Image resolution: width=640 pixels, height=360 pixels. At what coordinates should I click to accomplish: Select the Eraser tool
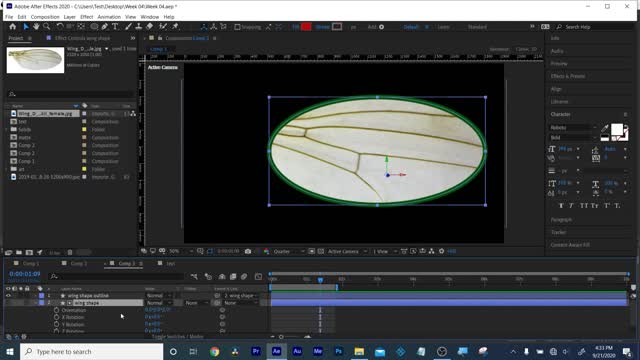[x=150, y=27]
